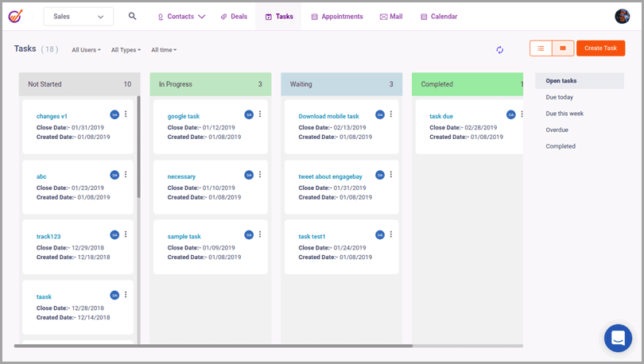This screenshot has height=364, width=644.
Task: Click the horizontal board scrollbar
Action: pos(214,346)
